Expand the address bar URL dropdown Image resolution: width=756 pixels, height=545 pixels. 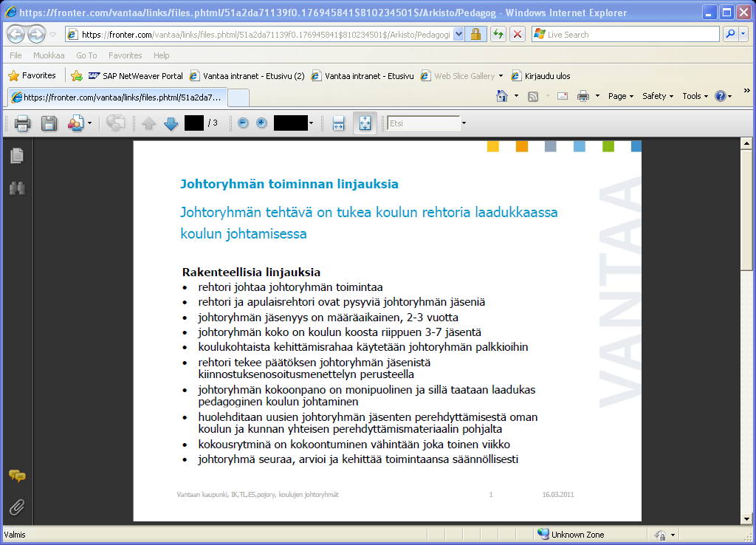458,35
